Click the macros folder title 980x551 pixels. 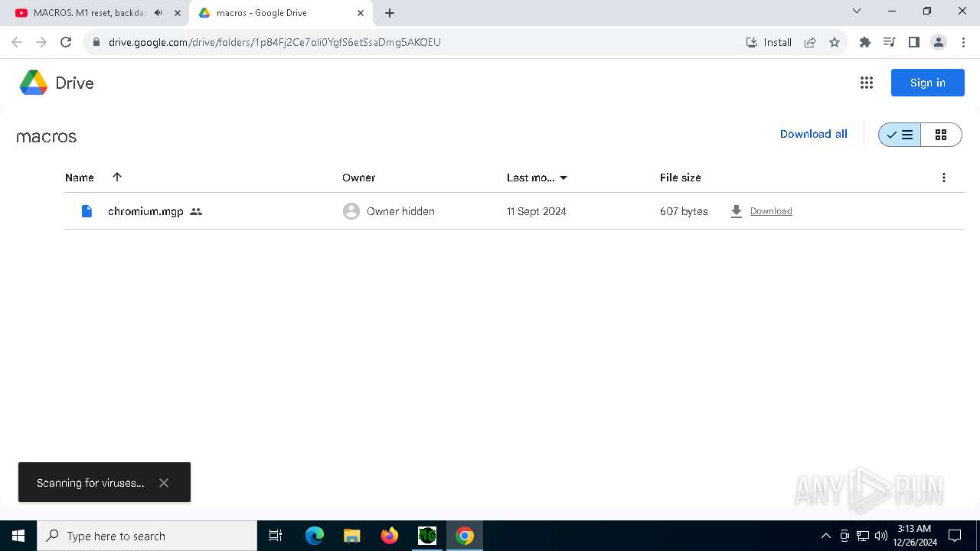coord(47,136)
